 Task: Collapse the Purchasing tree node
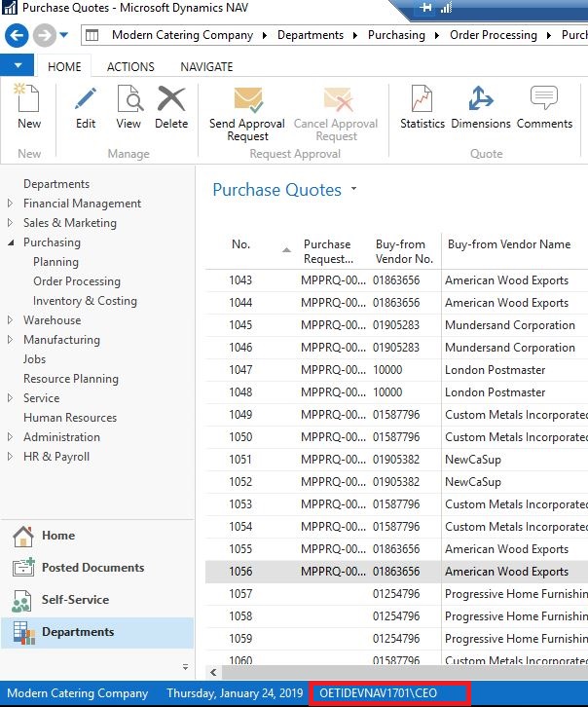11,242
